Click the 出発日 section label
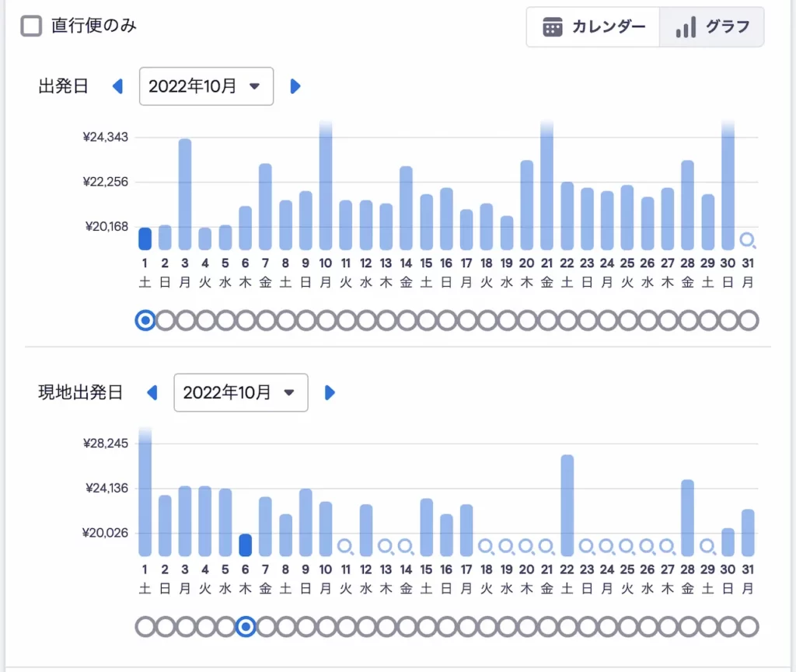Viewport: 796px width, 672px height. [x=64, y=86]
